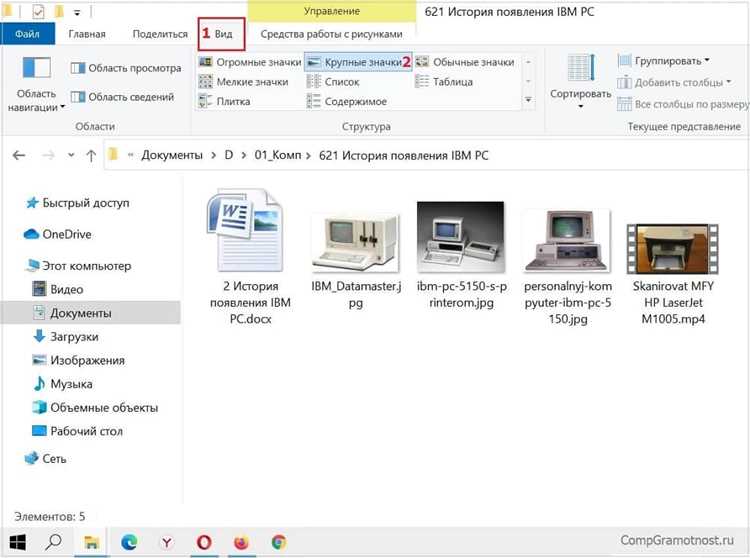Click 01_Комп in the address breadcrumb

pyautogui.click(x=278, y=155)
